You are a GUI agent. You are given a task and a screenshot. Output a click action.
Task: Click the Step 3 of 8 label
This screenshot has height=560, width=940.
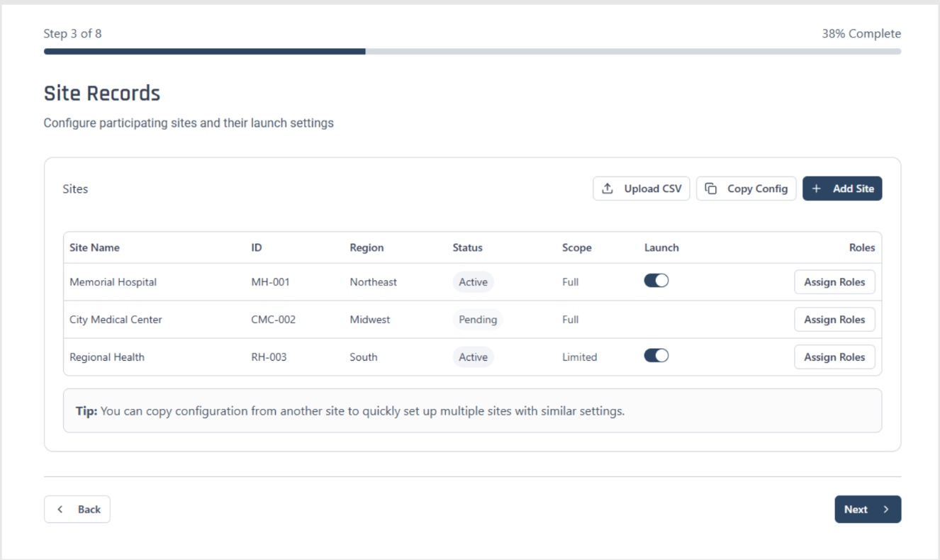click(72, 33)
